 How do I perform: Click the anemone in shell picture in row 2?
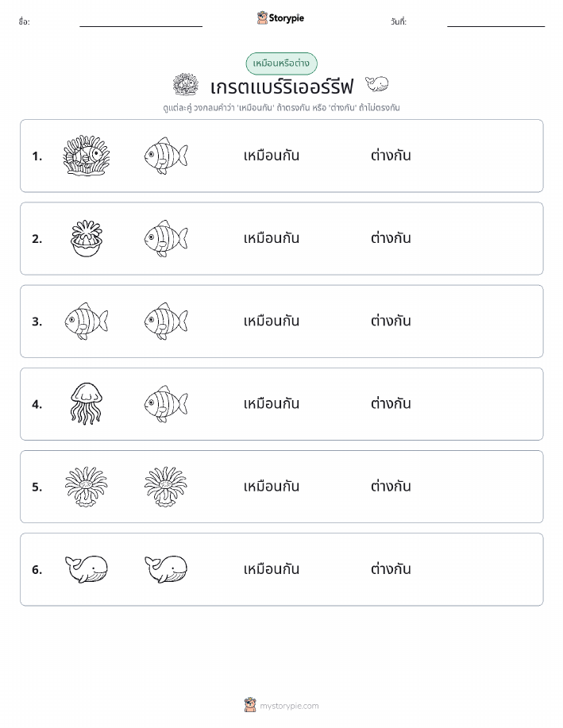click(x=87, y=239)
